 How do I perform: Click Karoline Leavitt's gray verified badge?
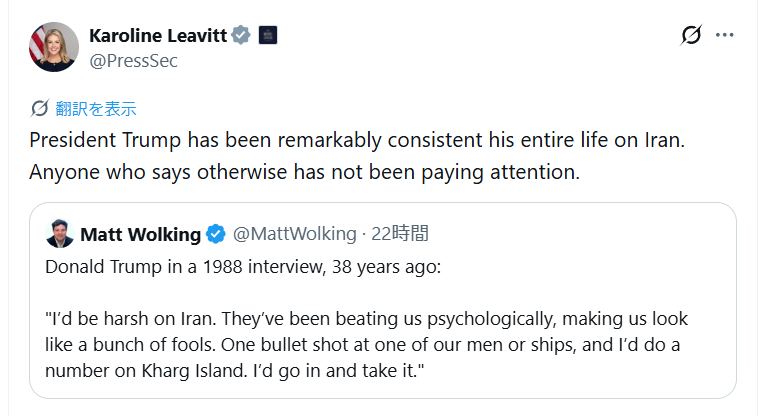point(241,36)
